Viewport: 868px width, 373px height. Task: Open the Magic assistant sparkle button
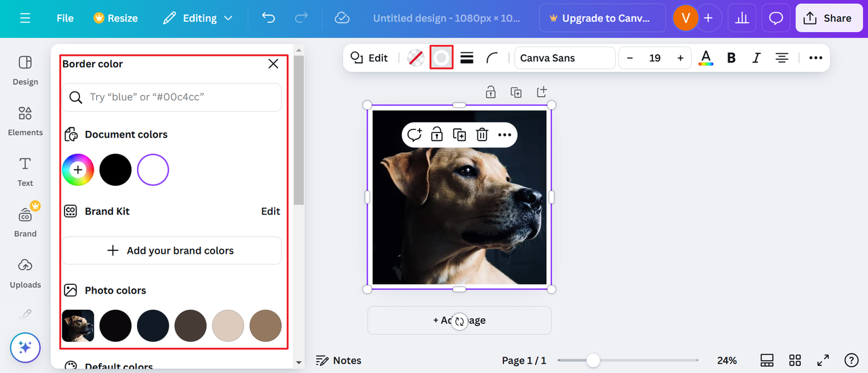click(25, 348)
